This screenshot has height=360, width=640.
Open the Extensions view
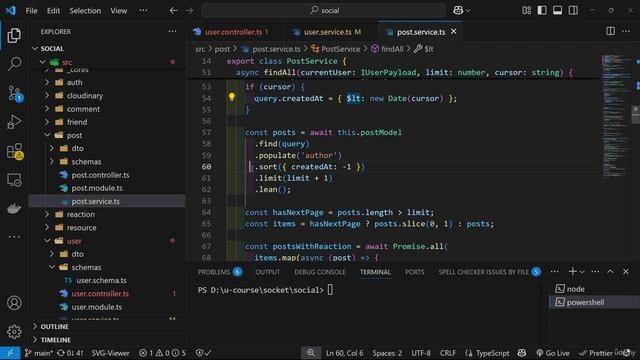point(15,151)
